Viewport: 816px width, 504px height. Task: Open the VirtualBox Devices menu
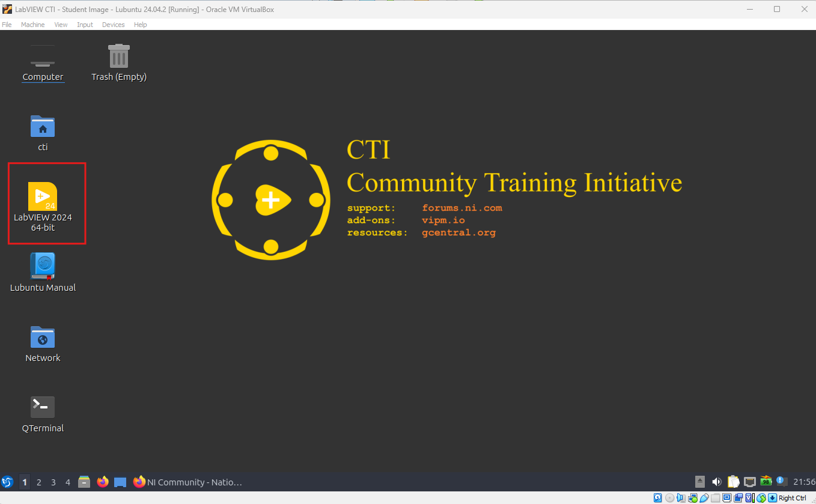[x=113, y=25]
